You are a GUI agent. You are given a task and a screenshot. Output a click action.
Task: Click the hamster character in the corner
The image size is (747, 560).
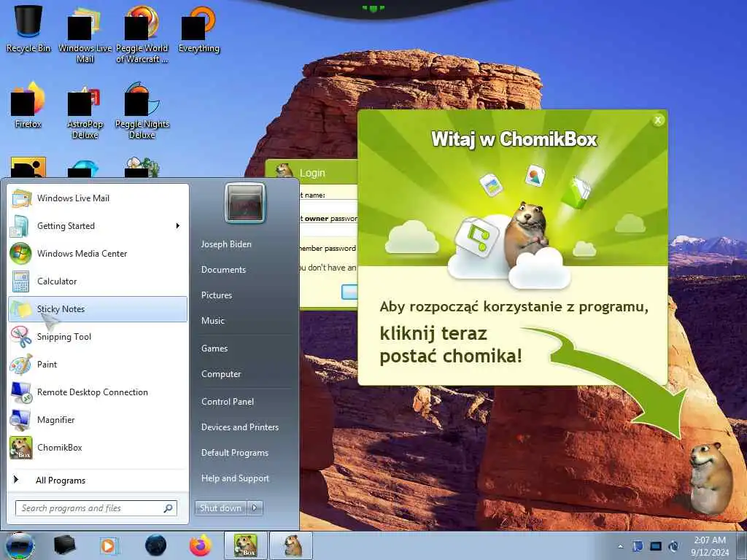(710, 479)
